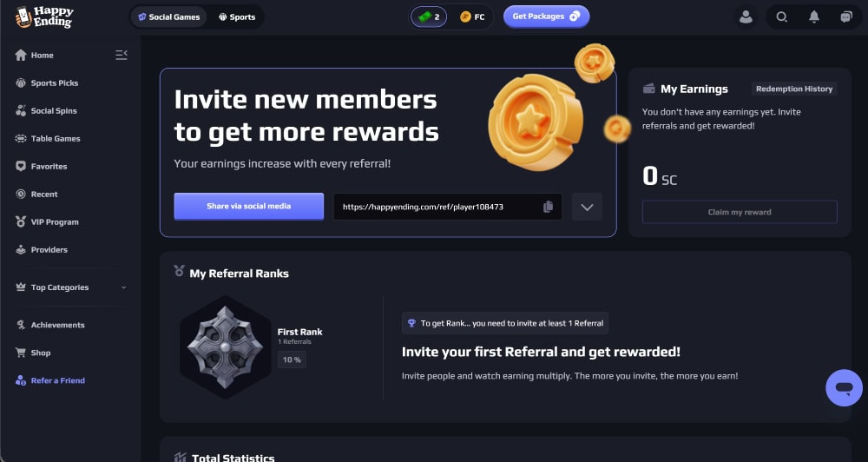Click the Get Packages button

coord(546,16)
